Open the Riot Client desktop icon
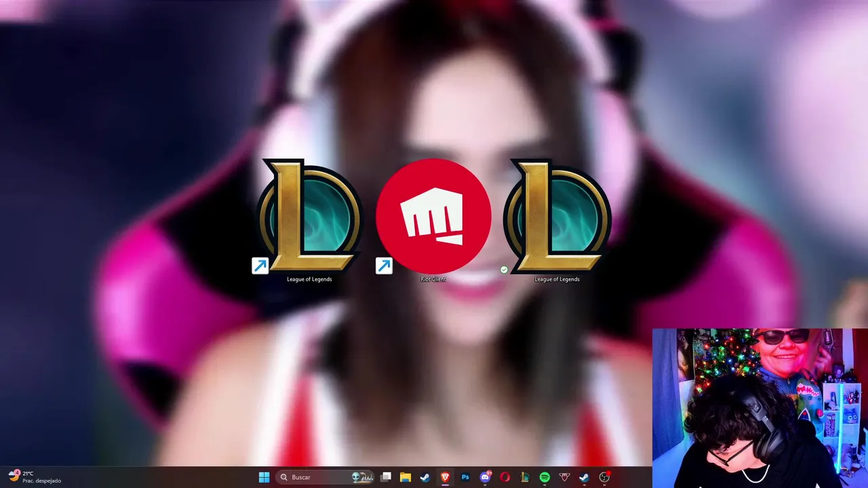Image resolution: width=868 pixels, height=488 pixels. [x=433, y=217]
